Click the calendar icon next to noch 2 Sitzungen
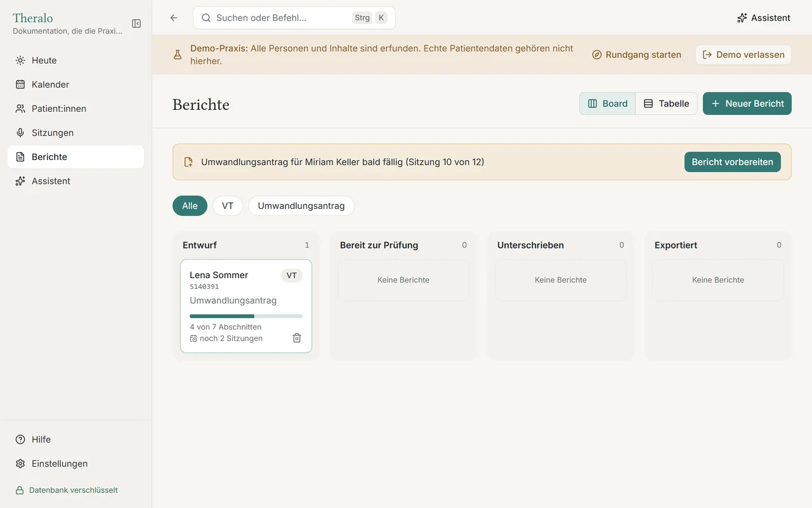 [x=193, y=338]
